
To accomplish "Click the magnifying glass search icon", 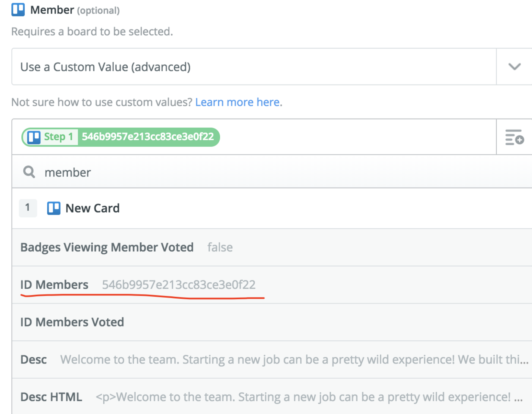I will [x=29, y=172].
